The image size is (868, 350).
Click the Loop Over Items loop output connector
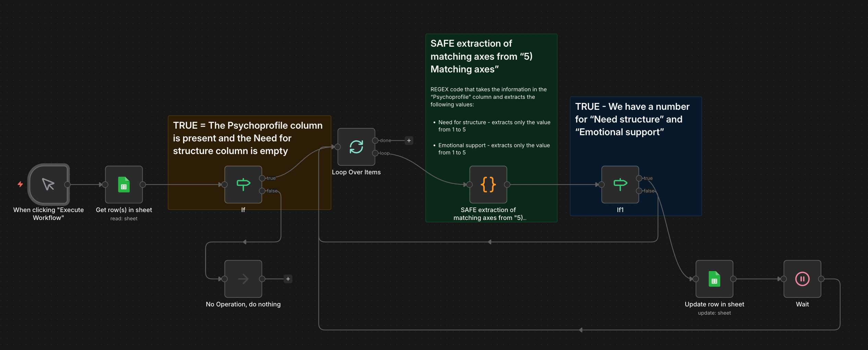375,153
